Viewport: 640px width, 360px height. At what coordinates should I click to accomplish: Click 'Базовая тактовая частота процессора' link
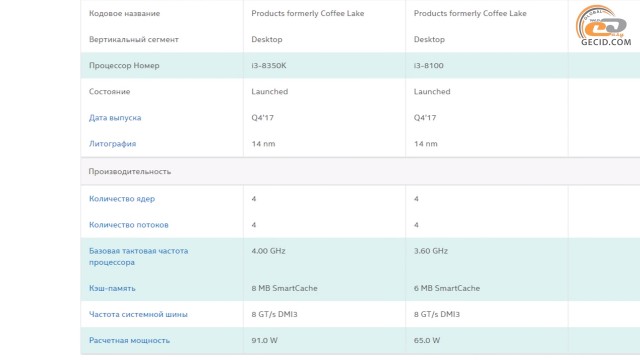(139, 257)
